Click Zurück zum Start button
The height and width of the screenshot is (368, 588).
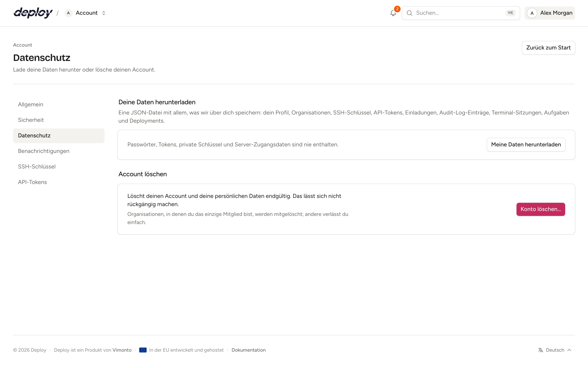(x=548, y=48)
